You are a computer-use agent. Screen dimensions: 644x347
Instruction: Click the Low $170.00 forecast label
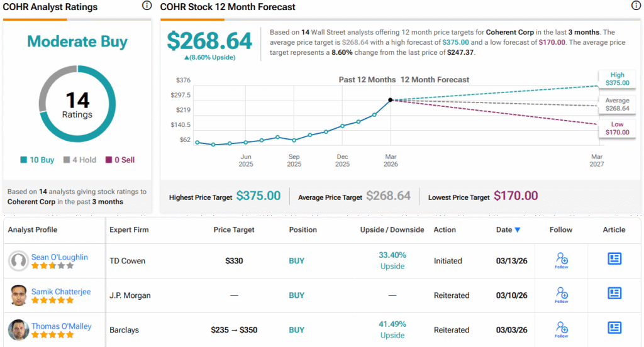coord(616,129)
